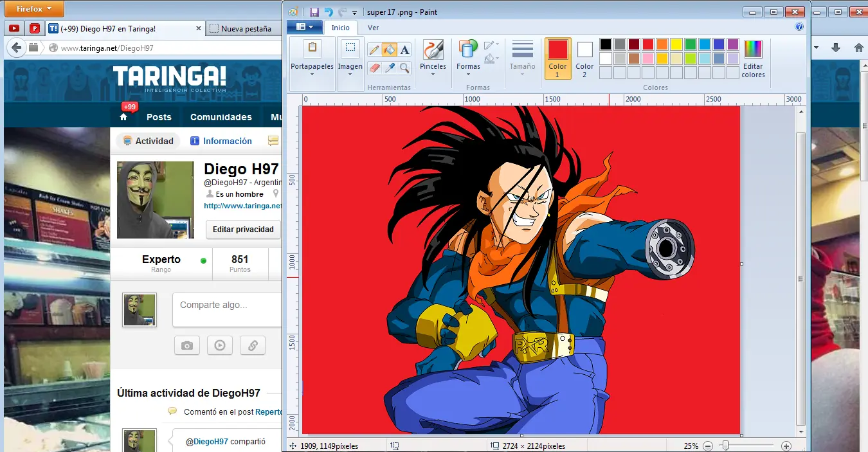
Task: Click the link chain icon under Comparte algo
Action: [x=253, y=345]
